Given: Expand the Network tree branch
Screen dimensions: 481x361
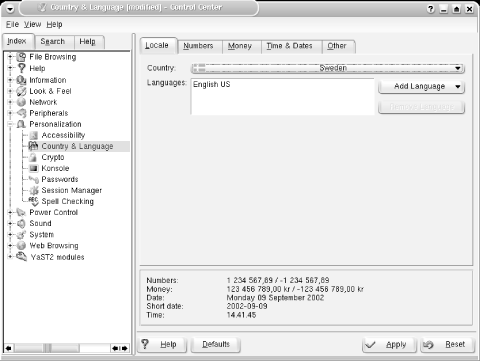Looking at the screenshot, I should pyautogui.click(x=10, y=102).
